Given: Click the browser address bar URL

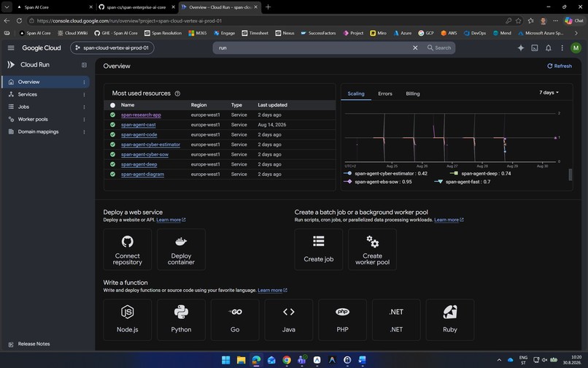Looking at the screenshot, I should pos(129,20).
